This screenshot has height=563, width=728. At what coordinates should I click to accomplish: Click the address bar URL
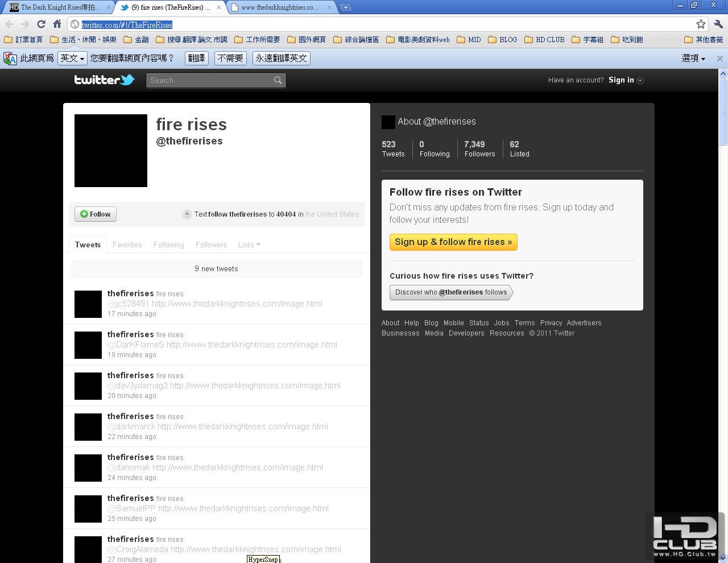coord(127,24)
